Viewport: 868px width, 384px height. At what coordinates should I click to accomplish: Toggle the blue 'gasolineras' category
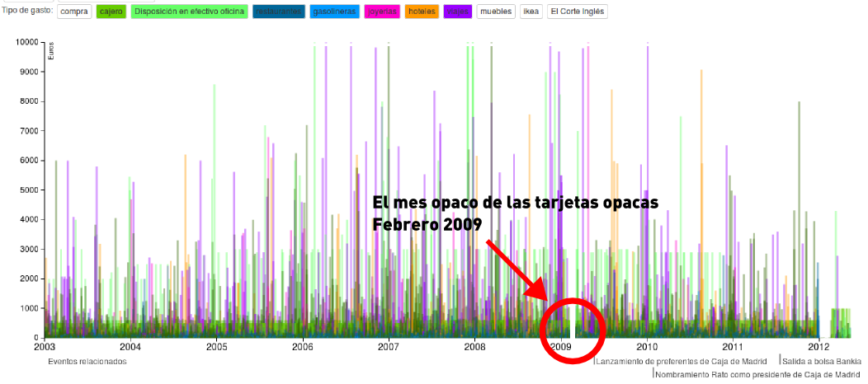[x=333, y=12]
